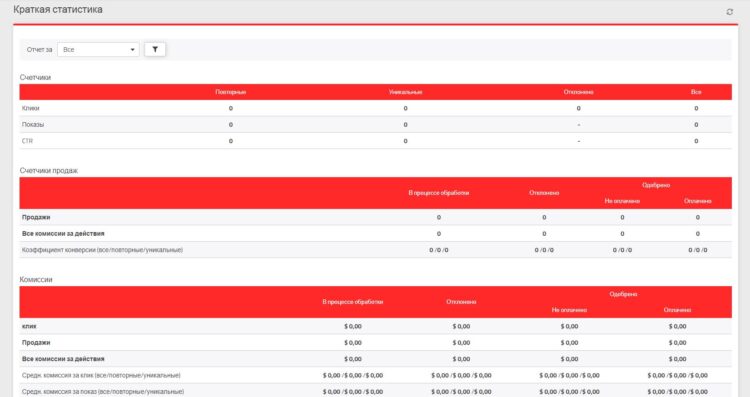This screenshot has width=750, height=397.
Task: Click the Комиссии section heading
Action: (x=36, y=279)
